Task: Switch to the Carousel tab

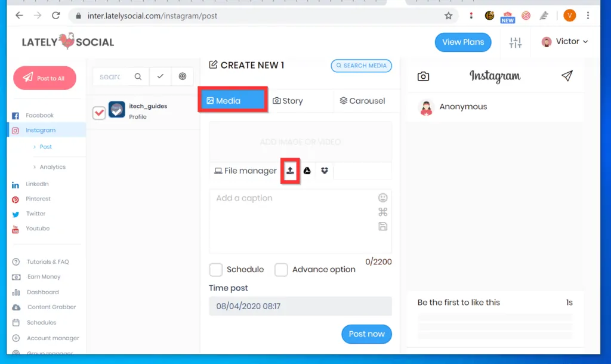Action: click(x=363, y=101)
